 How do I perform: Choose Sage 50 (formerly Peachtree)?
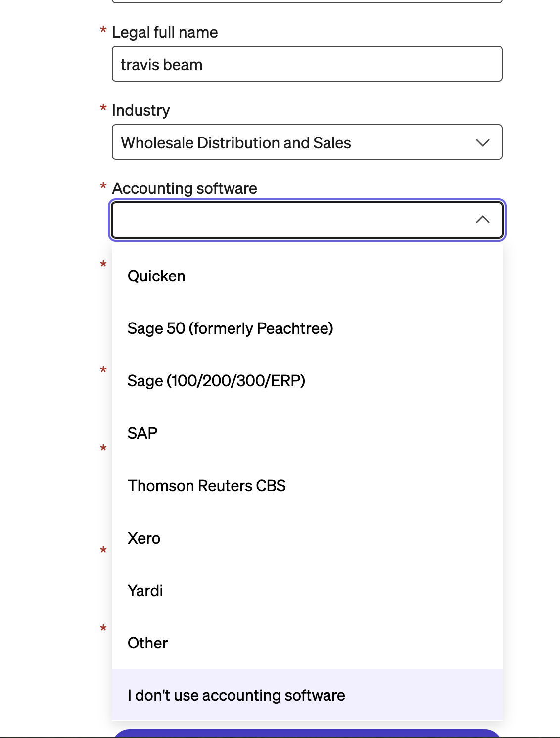point(307,328)
